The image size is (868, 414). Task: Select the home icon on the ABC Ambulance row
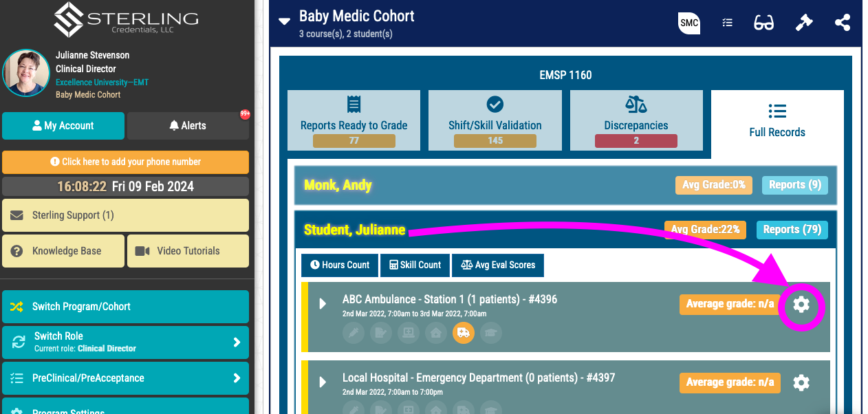pos(436,333)
